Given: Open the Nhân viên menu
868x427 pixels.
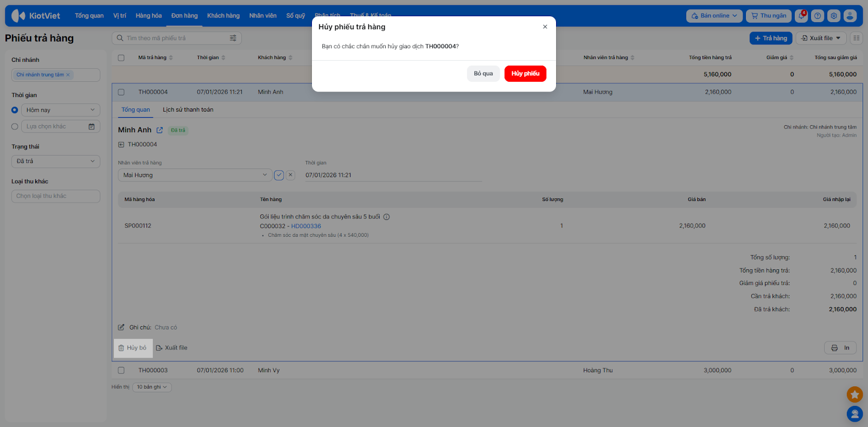Looking at the screenshot, I should pos(263,16).
